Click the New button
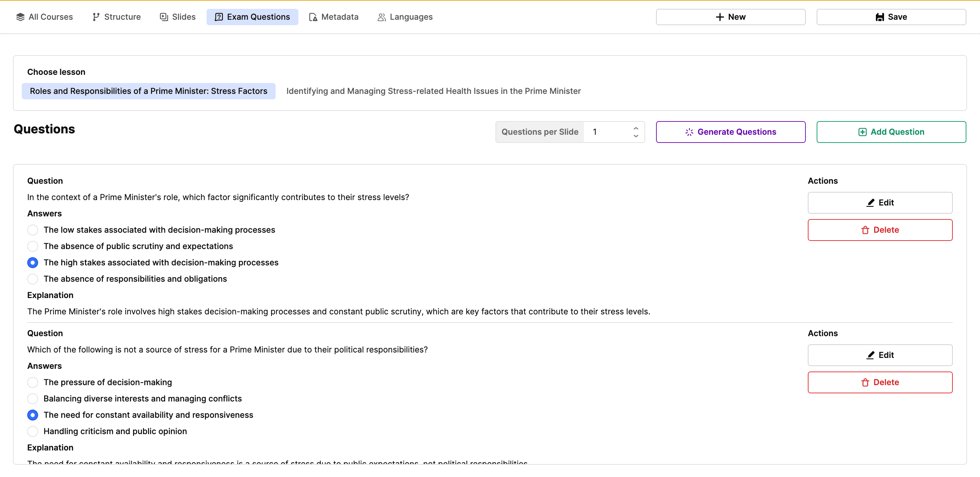Screen dimensions: 980x477 click(730, 17)
